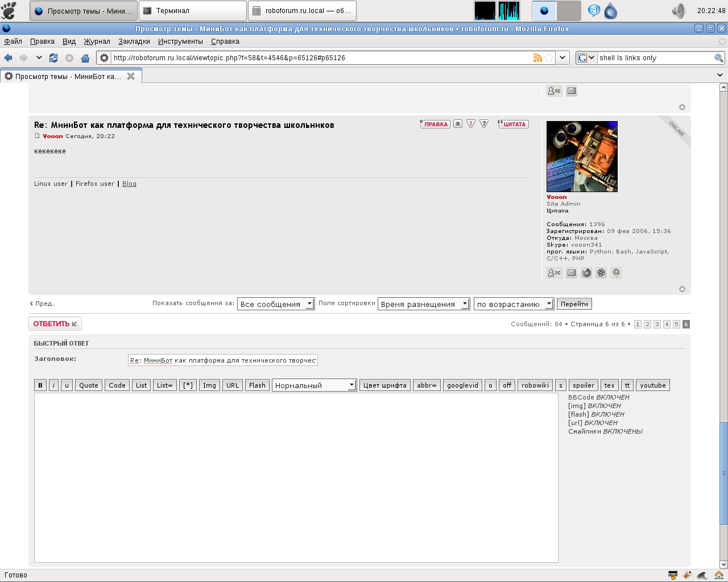Toggle italic BBCode button i
The image size is (728, 582).
pyautogui.click(x=53, y=385)
